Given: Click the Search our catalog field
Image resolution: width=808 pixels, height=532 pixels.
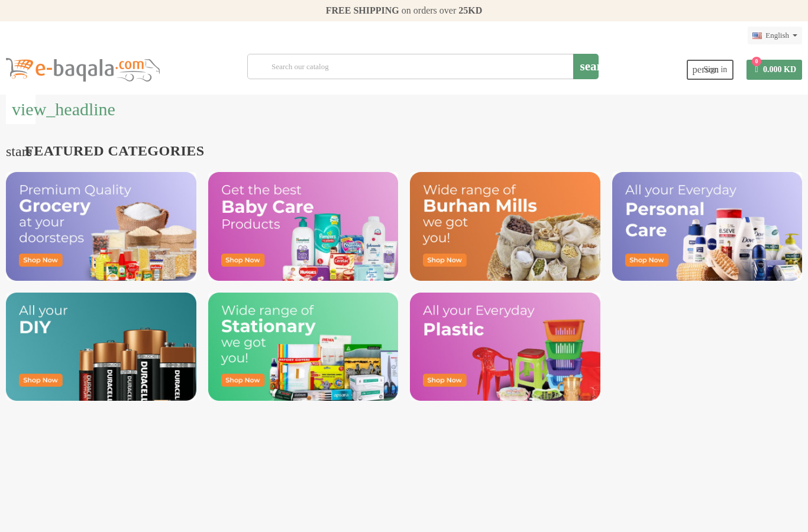Looking at the screenshot, I should [411, 67].
